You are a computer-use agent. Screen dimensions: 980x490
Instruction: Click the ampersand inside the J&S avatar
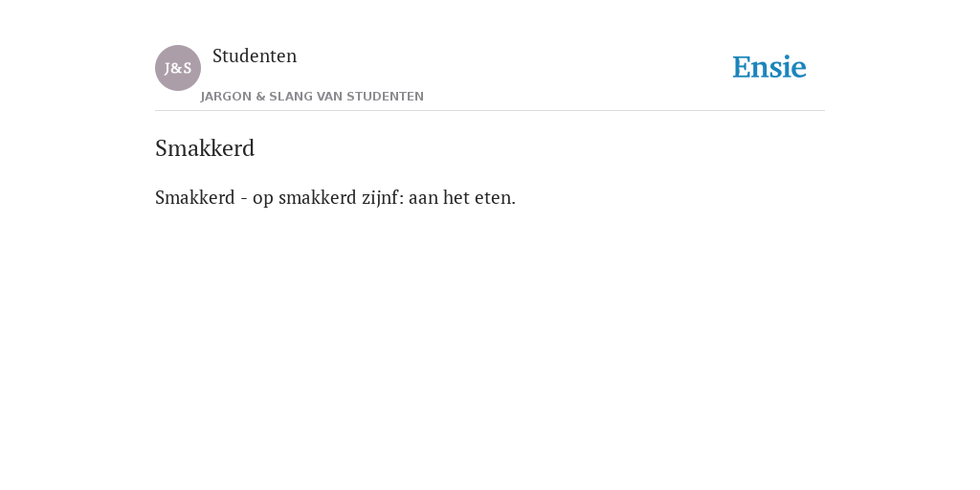pos(177,69)
